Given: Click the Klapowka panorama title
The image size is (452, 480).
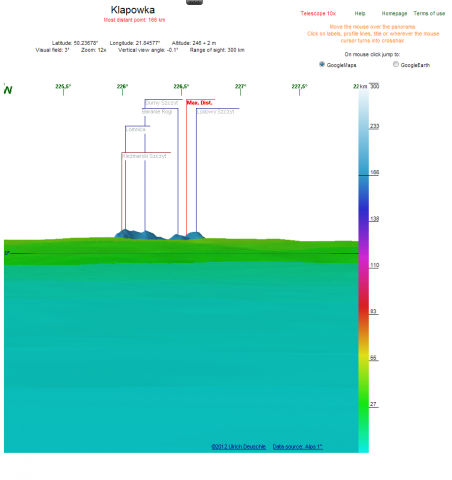Looking at the screenshot, I should [133, 10].
